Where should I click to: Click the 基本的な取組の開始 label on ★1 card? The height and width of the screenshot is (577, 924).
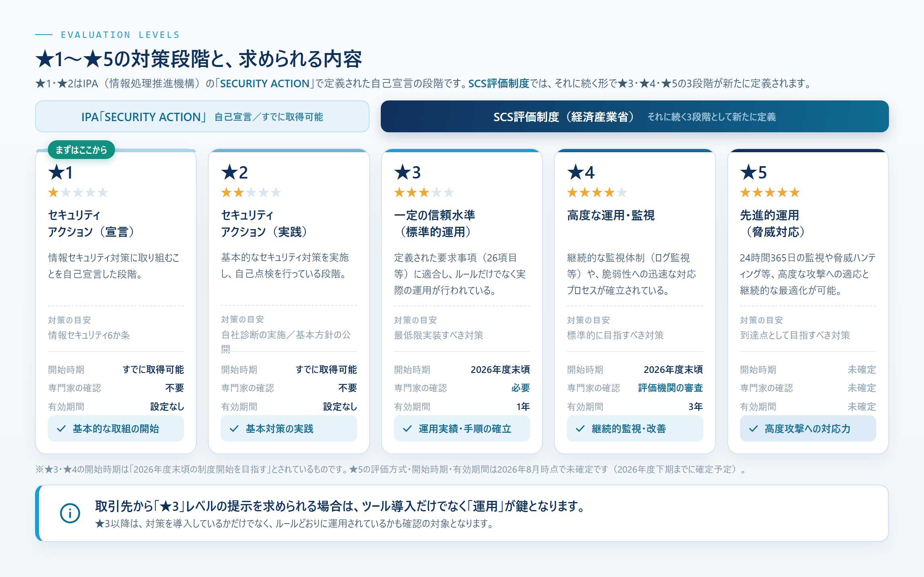click(116, 429)
